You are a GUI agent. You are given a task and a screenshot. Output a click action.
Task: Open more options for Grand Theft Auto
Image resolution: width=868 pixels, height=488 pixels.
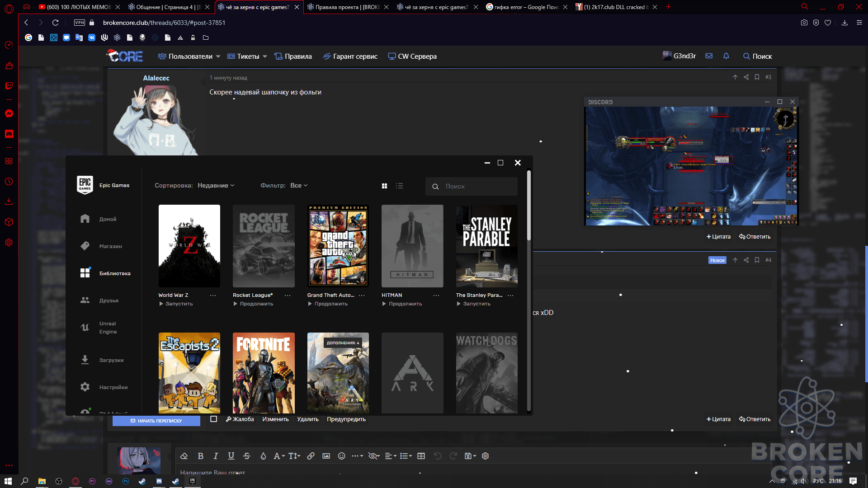click(362, 296)
